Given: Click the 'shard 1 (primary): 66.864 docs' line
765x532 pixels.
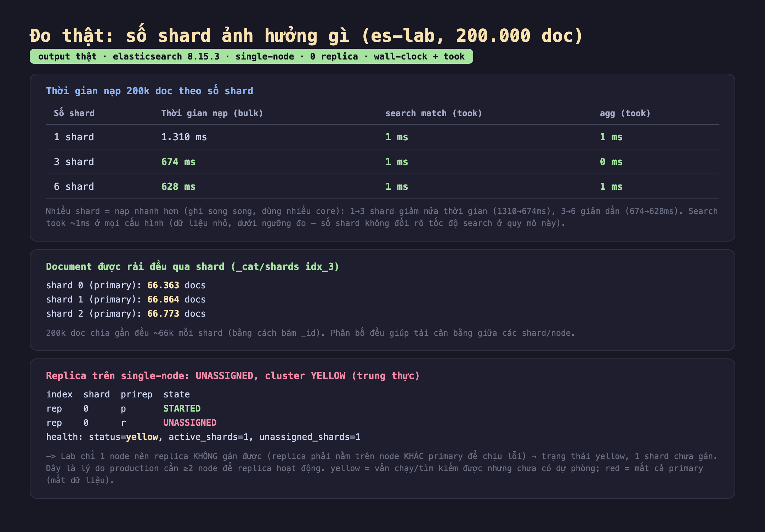Looking at the screenshot, I should [x=126, y=299].
